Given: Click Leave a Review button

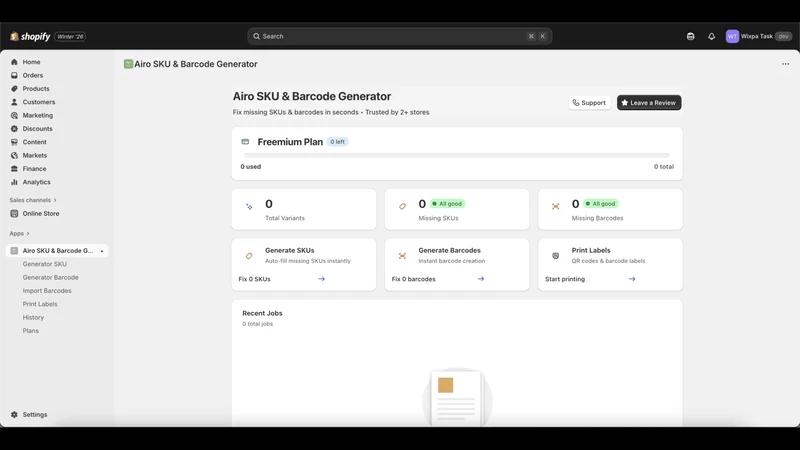Looking at the screenshot, I should pyautogui.click(x=648, y=103).
